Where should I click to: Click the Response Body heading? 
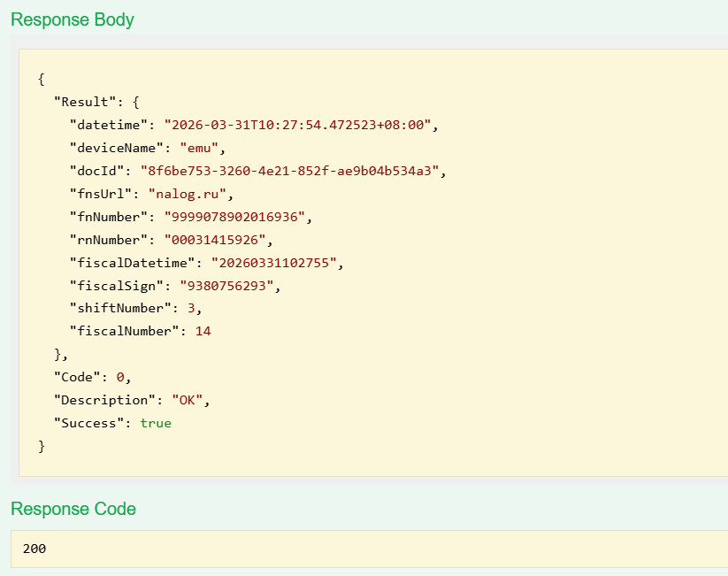click(x=73, y=19)
